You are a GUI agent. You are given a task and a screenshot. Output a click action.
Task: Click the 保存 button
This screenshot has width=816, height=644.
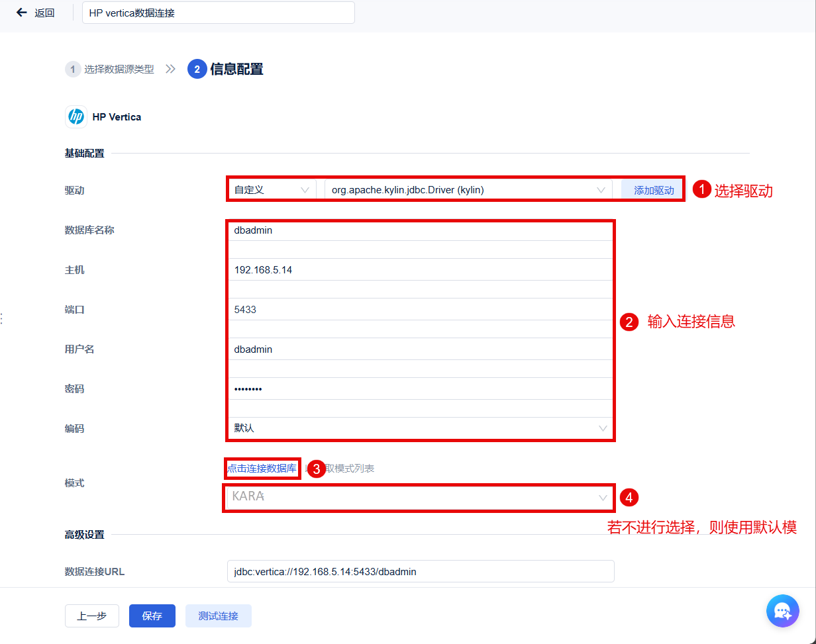coord(152,616)
